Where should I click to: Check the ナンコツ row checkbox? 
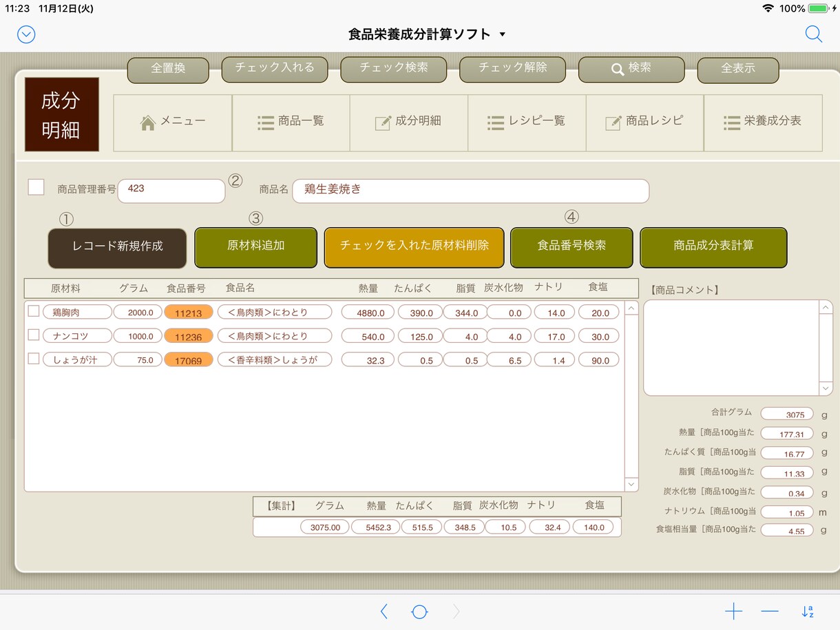click(33, 335)
